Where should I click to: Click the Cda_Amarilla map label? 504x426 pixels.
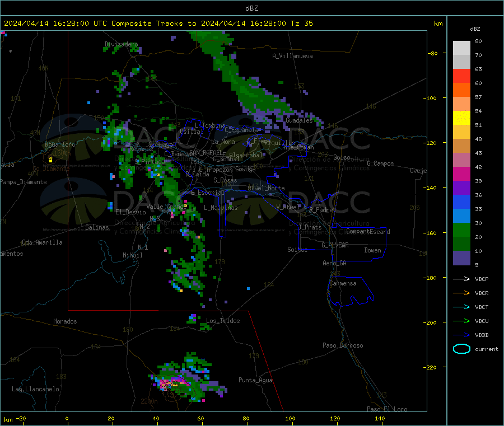[x=42, y=242]
